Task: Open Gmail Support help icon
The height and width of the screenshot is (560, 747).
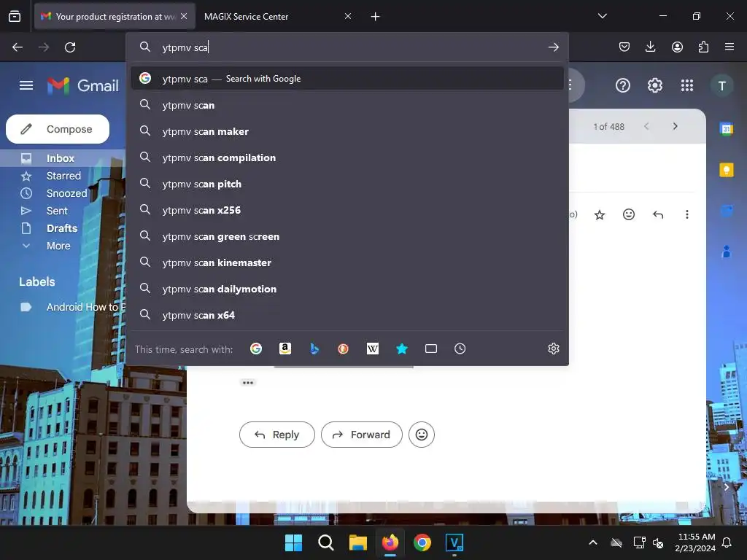Action: [623, 86]
